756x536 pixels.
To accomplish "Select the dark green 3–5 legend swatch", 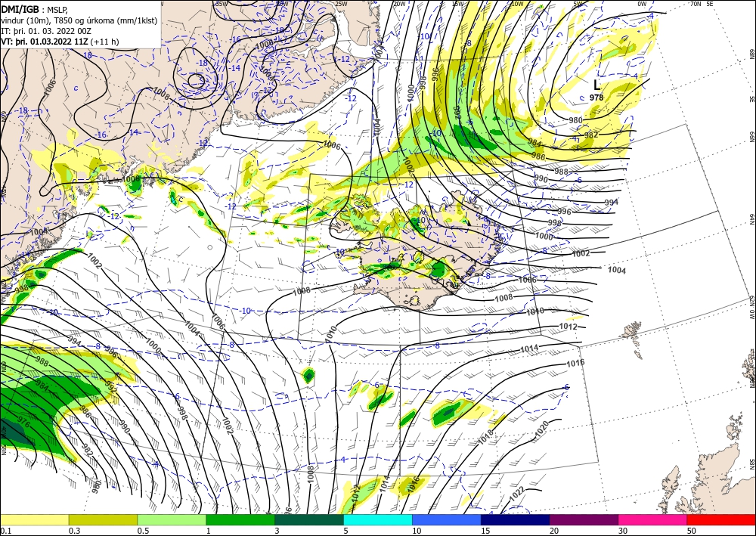I will tap(309, 519).
